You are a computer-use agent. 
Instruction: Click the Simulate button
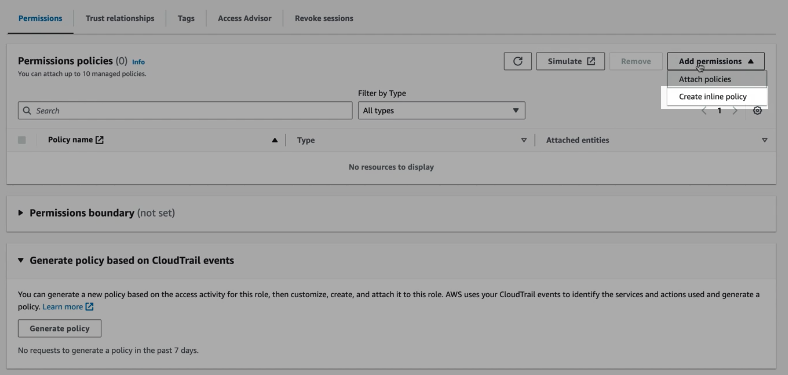(570, 61)
